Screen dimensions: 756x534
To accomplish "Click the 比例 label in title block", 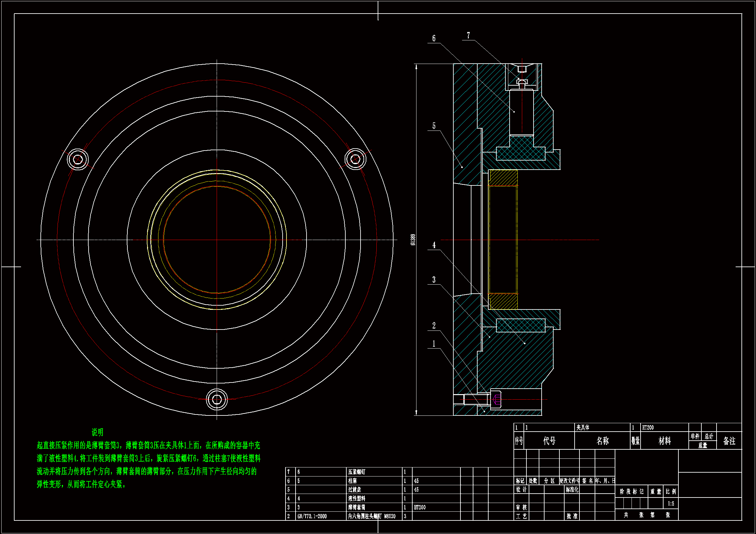I will coord(671,492).
